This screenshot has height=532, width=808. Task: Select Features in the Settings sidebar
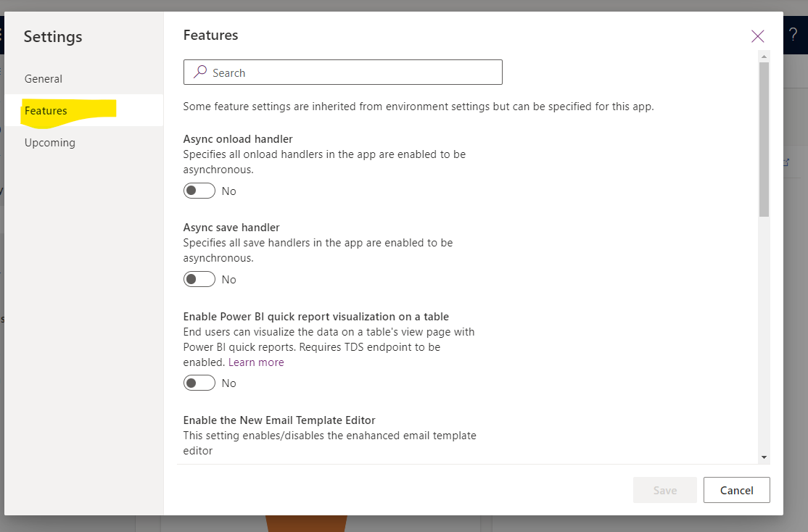(x=46, y=110)
